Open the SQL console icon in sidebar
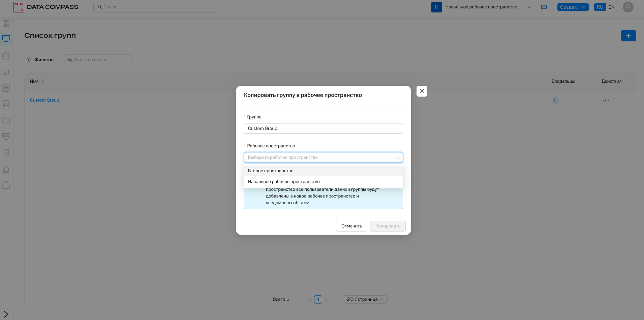 6,137
